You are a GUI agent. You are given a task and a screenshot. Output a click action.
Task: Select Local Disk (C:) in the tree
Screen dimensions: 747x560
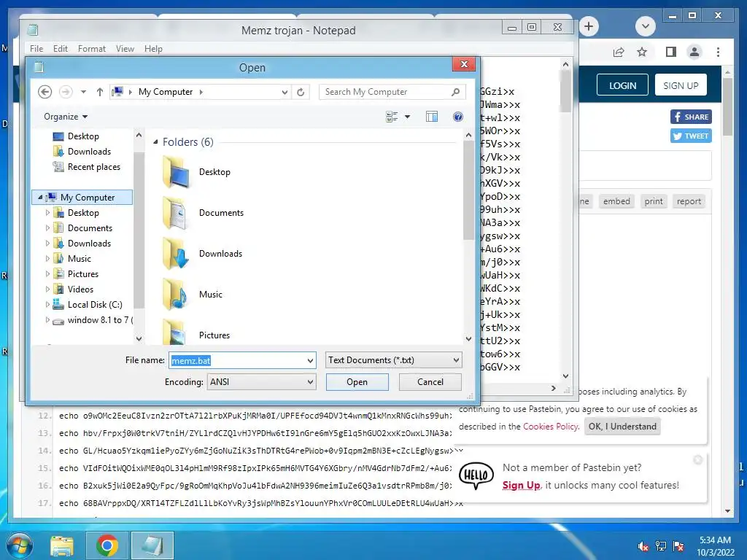pos(95,305)
